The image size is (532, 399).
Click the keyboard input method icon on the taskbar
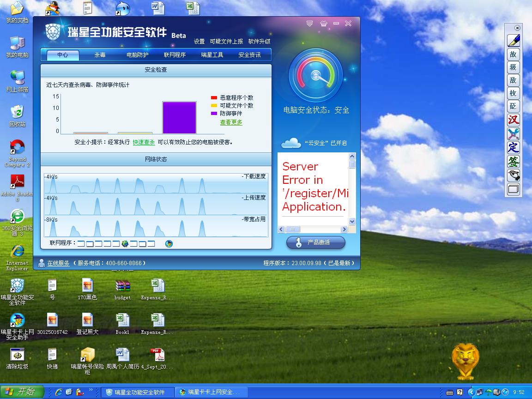click(x=449, y=392)
